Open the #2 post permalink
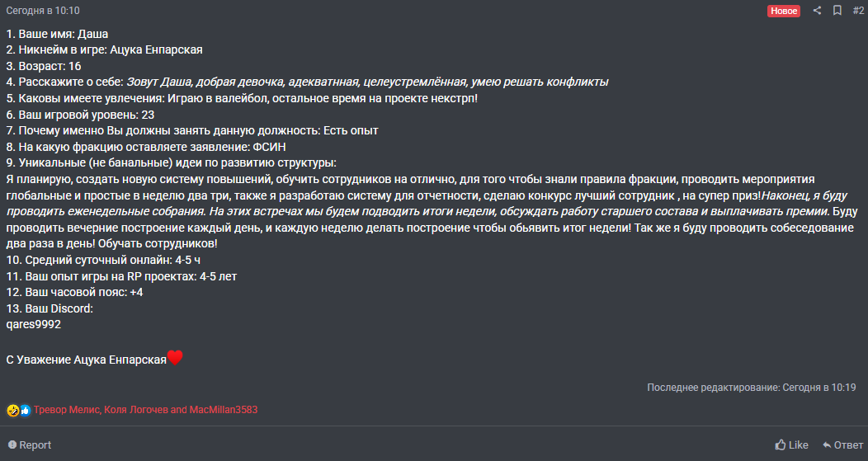 858,11
